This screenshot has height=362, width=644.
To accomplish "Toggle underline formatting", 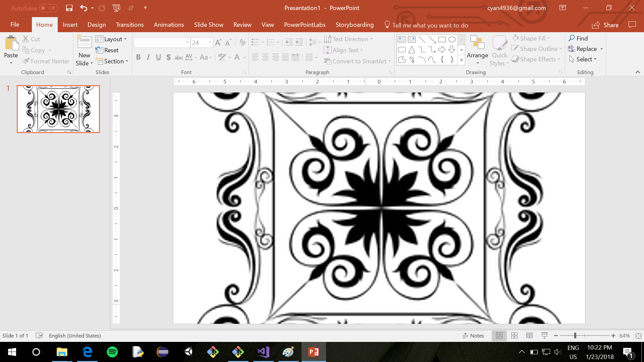I will point(158,57).
